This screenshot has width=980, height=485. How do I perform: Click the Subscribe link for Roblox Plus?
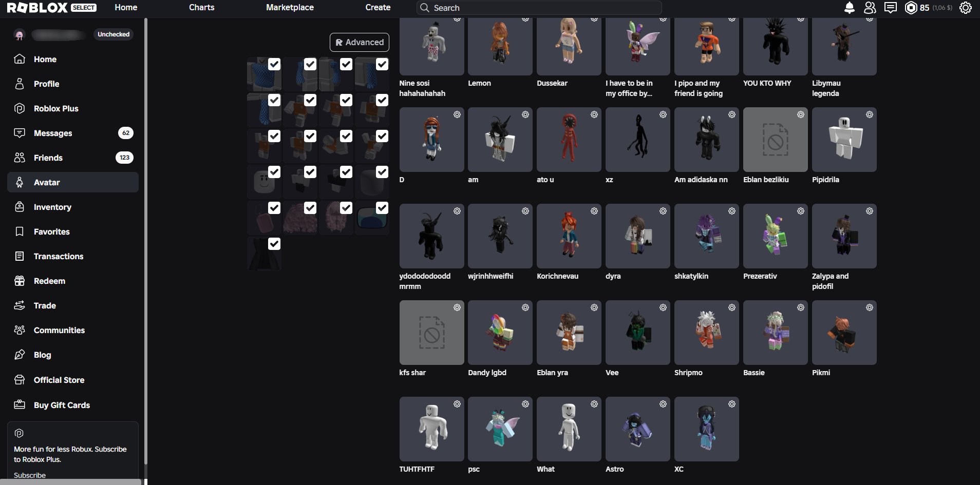click(30, 475)
